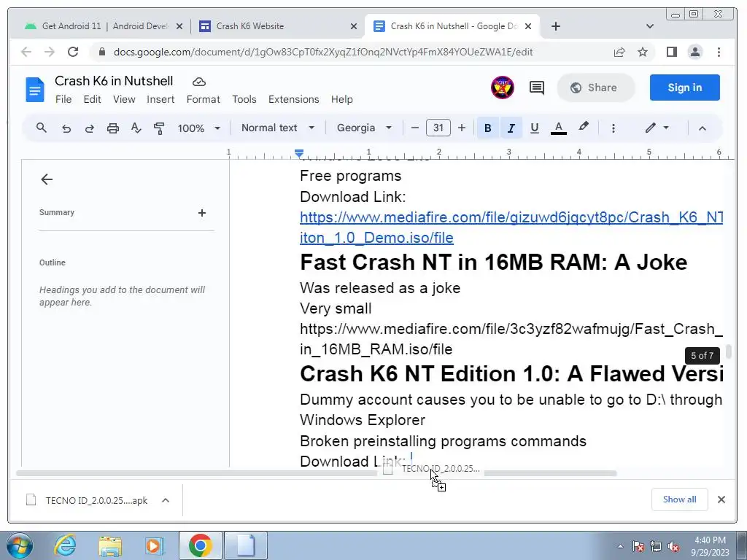Close the Crash K6 in Nutshell tab

[528, 27]
